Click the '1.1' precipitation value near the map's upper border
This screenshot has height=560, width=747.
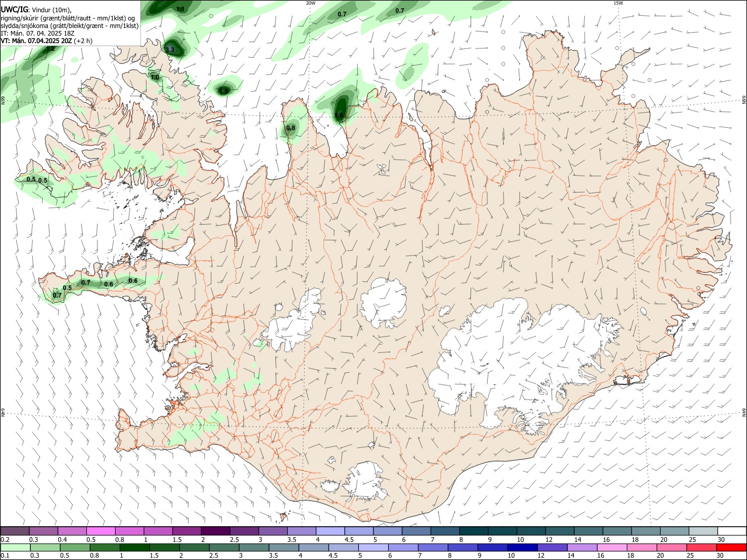point(180,9)
